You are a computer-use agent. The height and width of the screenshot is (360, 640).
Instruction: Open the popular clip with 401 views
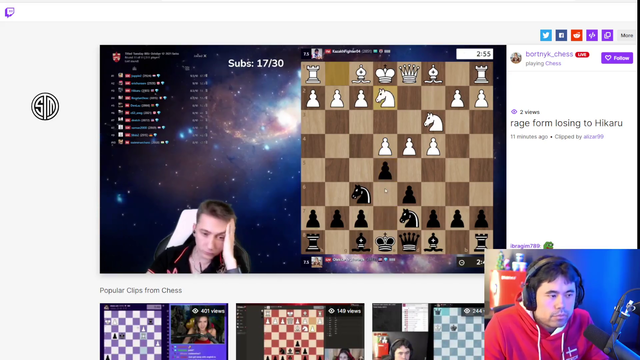click(x=164, y=331)
